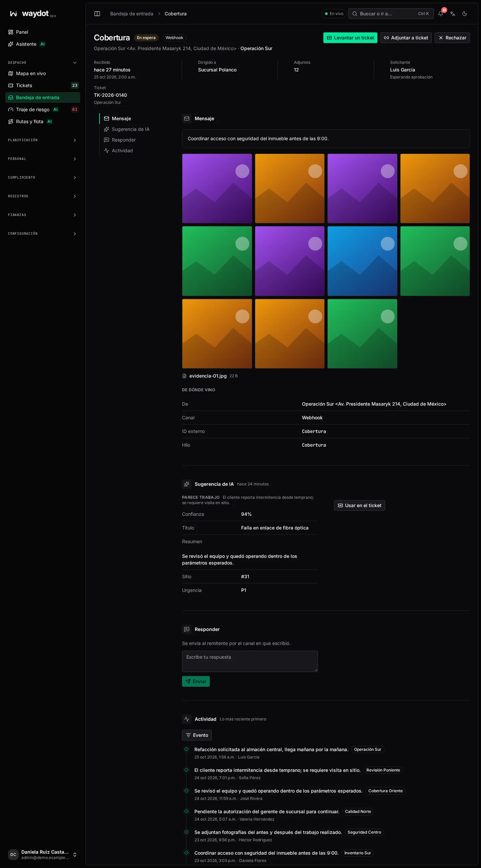This screenshot has height=868, width=481.
Task: Switch theme with the moon icon
Action: 465,14
